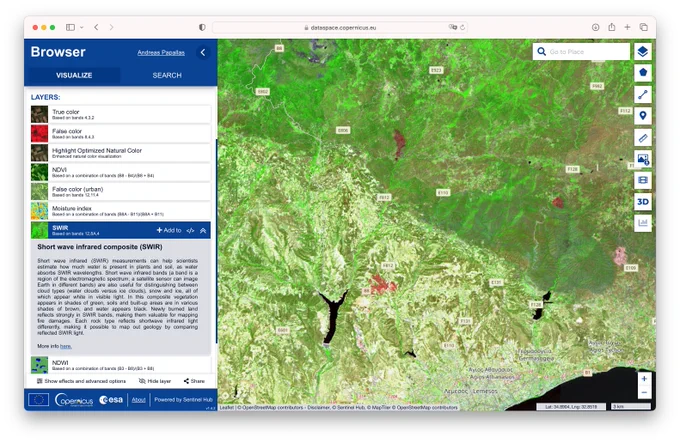Collapse the SWIR layer description chevron
The image size is (680, 443).
tap(203, 231)
